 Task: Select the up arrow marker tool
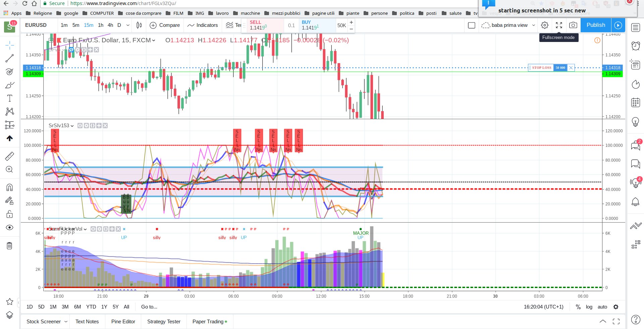pos(10,138)
